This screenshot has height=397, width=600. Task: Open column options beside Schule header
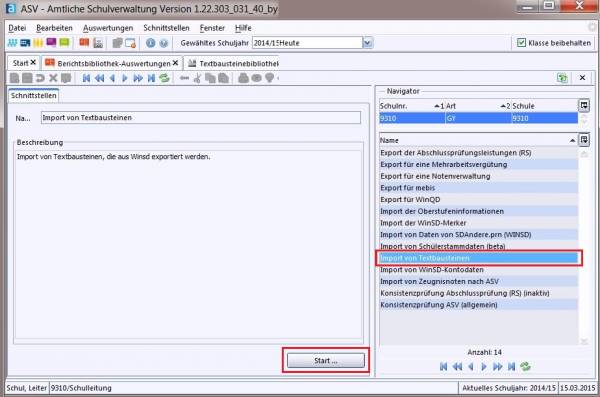[x=584, y=105]
